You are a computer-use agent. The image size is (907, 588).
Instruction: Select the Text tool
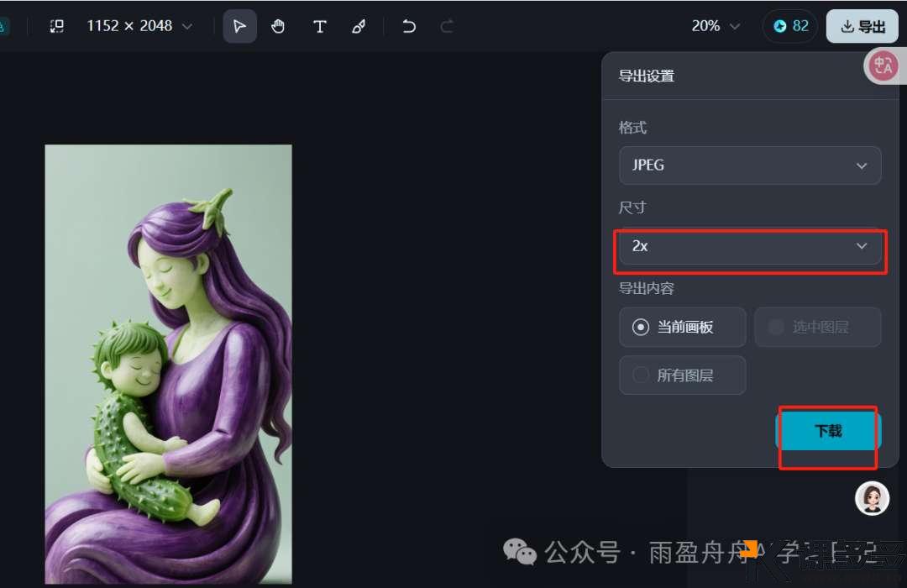click(320, 26)
